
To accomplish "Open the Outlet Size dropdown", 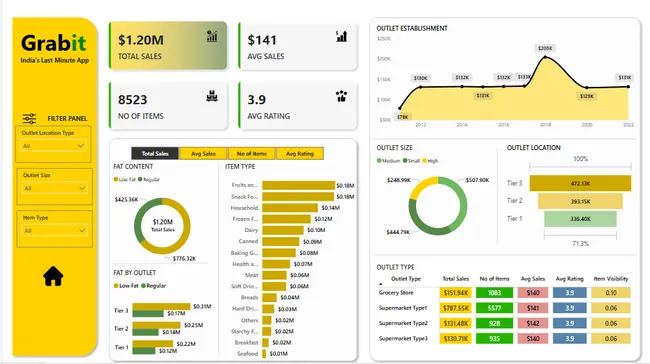I will 54,188.
